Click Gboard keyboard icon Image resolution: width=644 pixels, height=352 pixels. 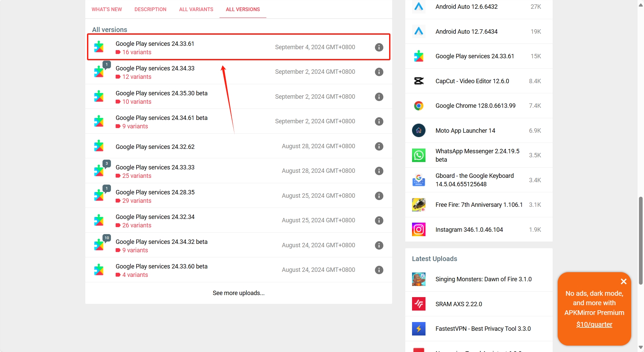tap(419, 180)
